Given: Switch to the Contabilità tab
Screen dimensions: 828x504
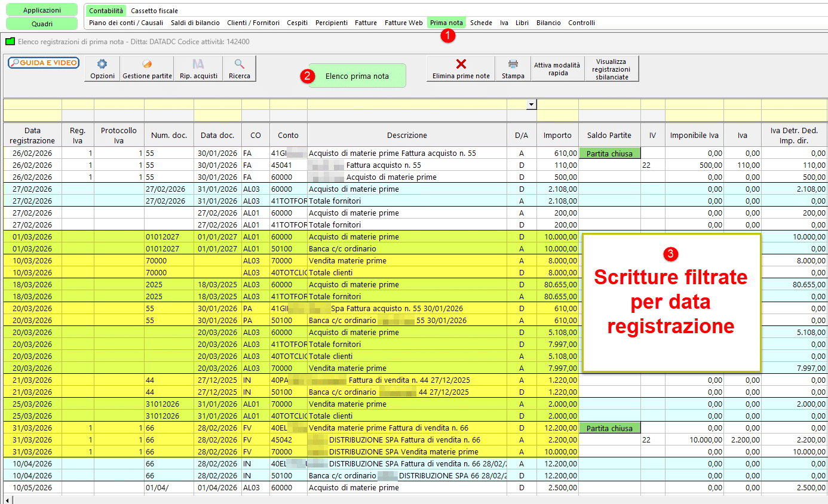Looking at the screenshot, I should (x=106, y=11).
